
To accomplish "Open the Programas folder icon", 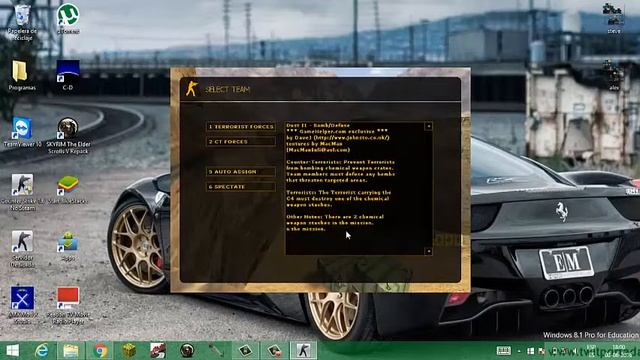I will click(x=22, y=75).
